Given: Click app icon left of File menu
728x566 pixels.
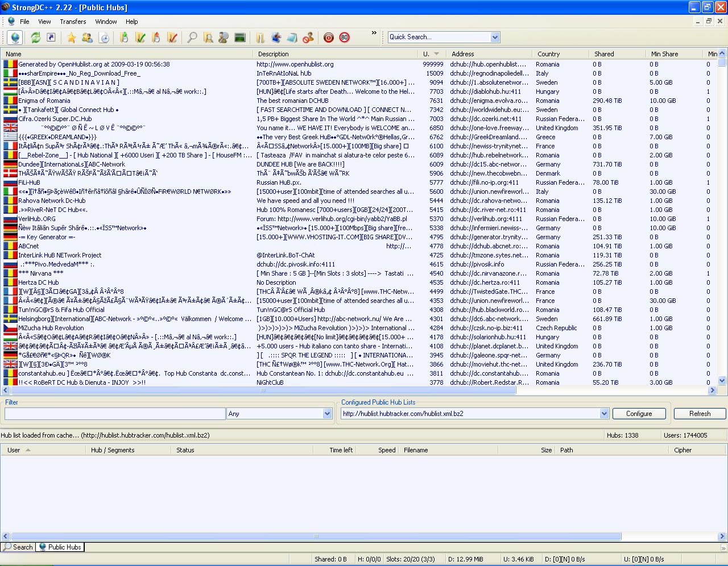Looking at the screenshot, I should coord(11,22).
